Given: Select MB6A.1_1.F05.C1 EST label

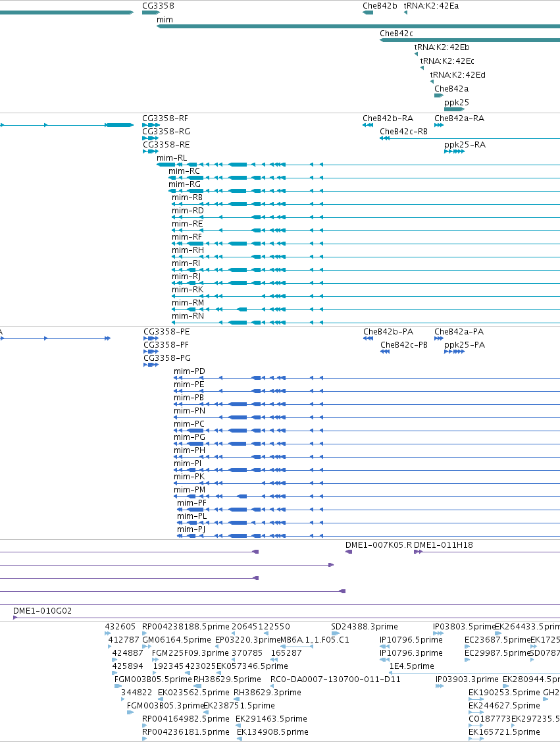Looking at the screenshot, I should [x=315, y=640].
